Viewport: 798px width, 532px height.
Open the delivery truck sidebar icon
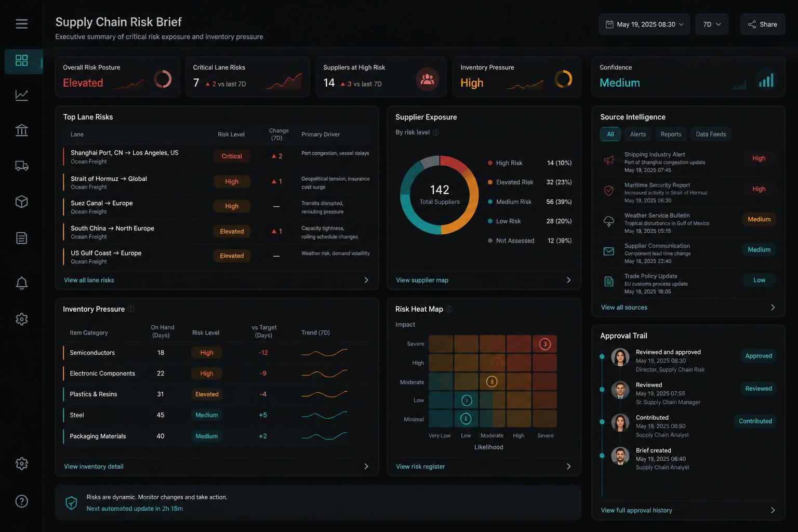[21, 166]
